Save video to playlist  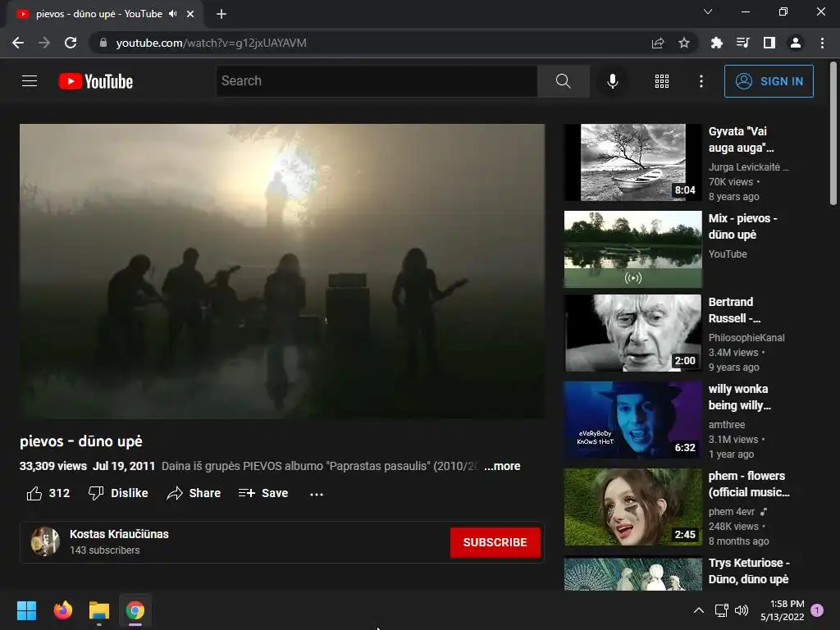263,493
